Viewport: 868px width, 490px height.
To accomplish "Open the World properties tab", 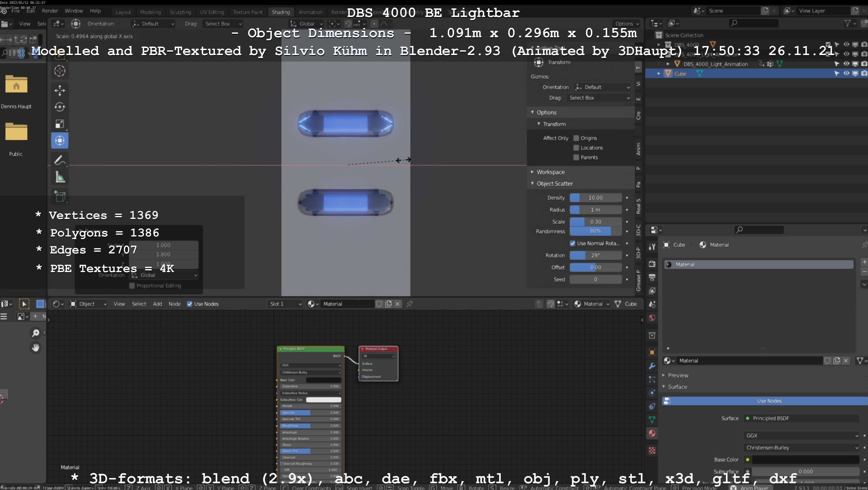I will (x=652, y=318).
